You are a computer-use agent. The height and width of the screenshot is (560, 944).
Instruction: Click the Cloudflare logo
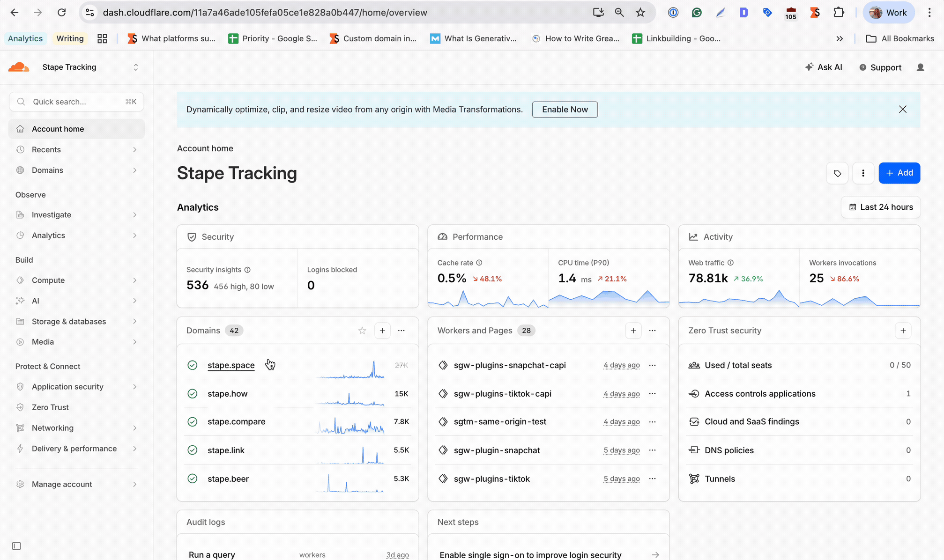click(19, 67)
